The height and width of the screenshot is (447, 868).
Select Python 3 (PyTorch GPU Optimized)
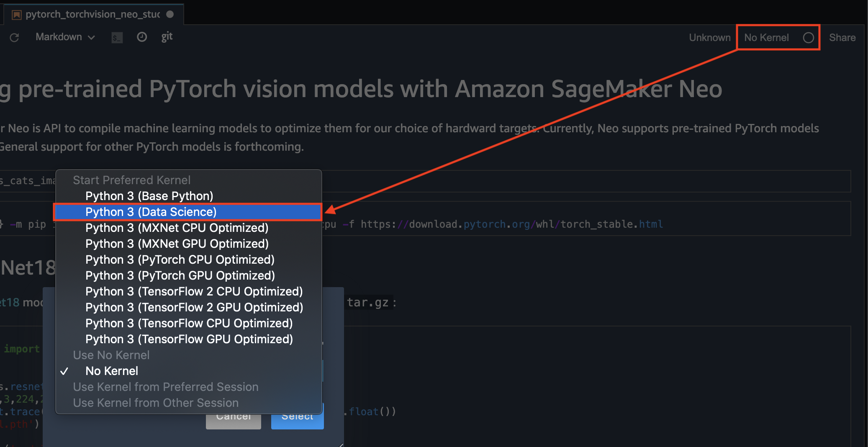point(180,275)
